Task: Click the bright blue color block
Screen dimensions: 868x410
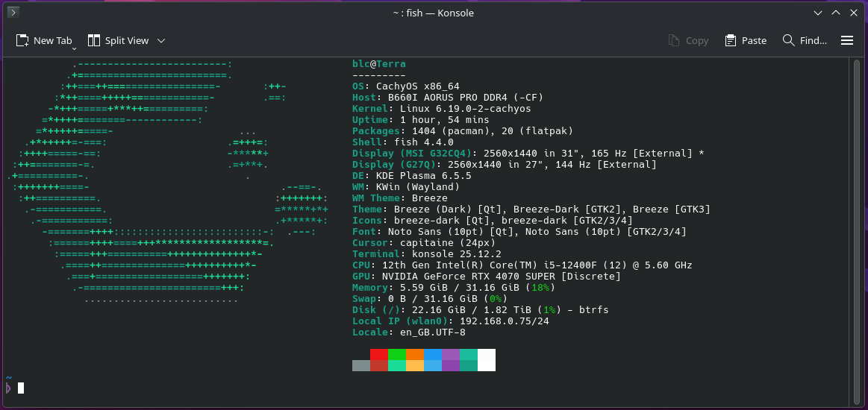Action: [433, 354]
